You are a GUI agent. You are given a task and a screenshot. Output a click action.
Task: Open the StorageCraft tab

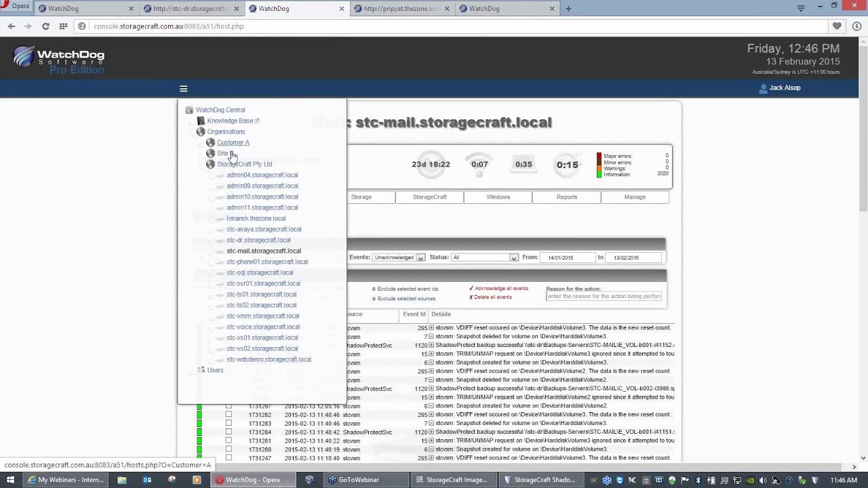tap(430, 197)
